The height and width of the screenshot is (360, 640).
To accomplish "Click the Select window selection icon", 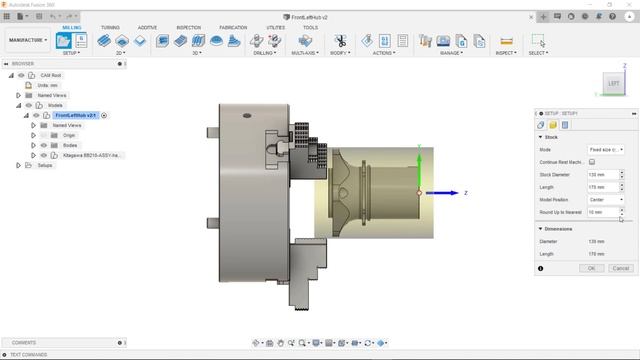I will coord(538,41).
